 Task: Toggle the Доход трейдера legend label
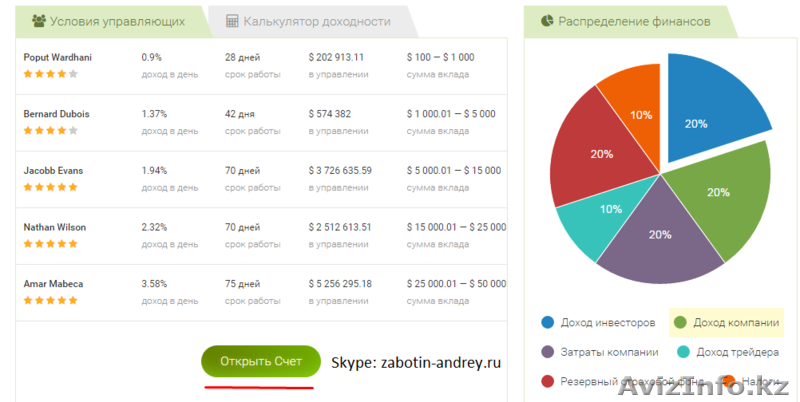[x=737, y=353]
